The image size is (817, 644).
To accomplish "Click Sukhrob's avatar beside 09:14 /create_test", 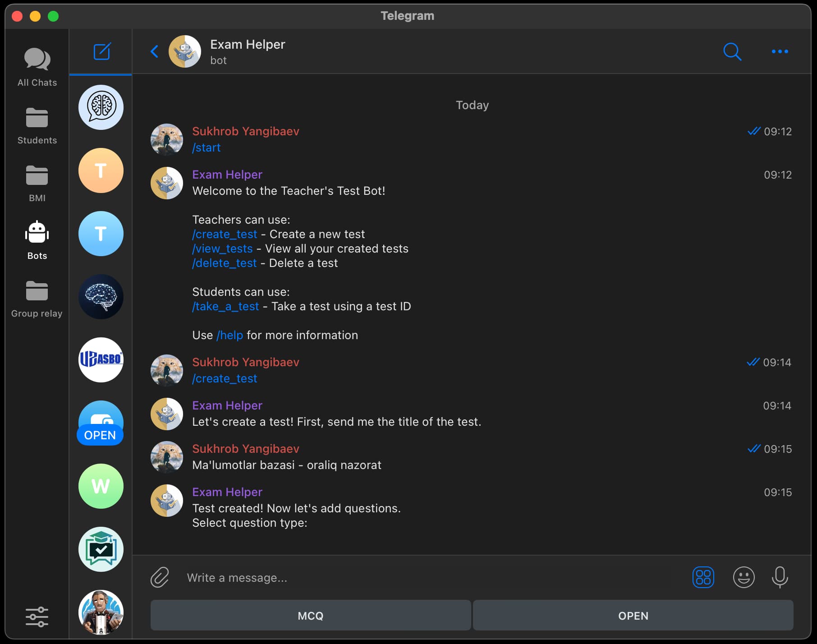I will (x=167, y=371).
